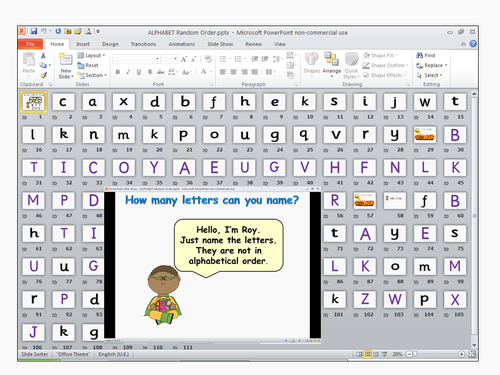Image resolution: width=500 pixels, height=375 pixels.
Task: Open PowerPoint Help question mark icon
Action: [x=473, y=44]
